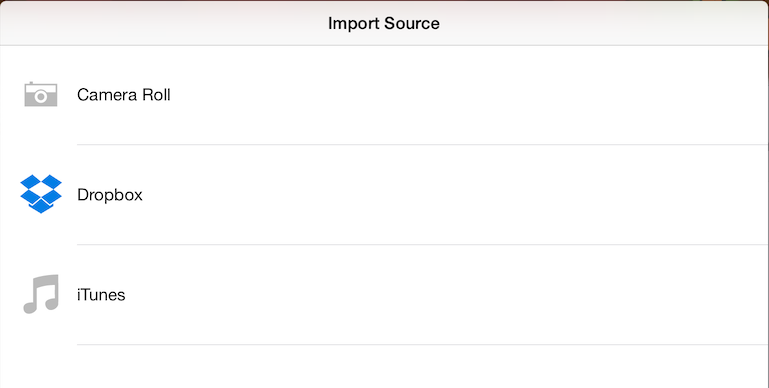
Task: Click the Import Source title text
Action: click(x=384, y=23)
